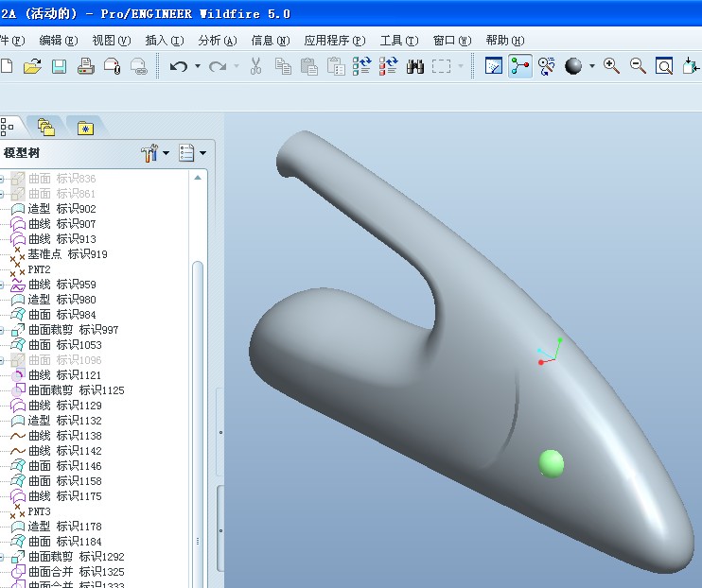Viewport: 702px width, 588px height.
Task: Select 曲面 标识984 in model tree
Action: (x=53, y=315)
